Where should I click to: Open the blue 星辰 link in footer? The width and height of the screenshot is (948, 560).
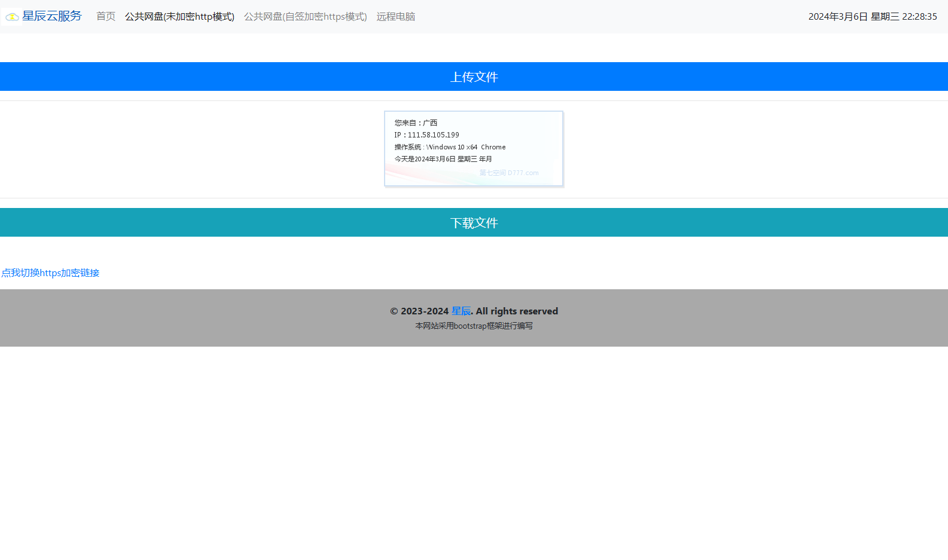[461, 311]
